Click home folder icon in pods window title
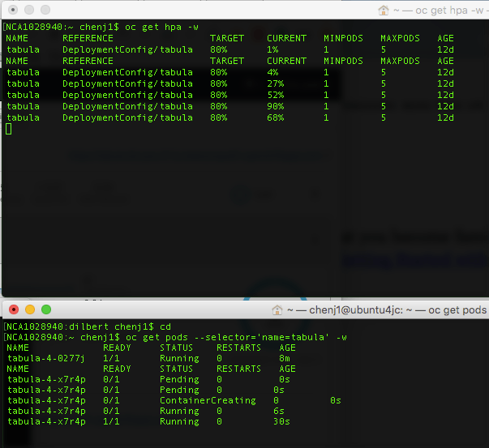This screenshot has width=489, height=448. click(278, 310)
